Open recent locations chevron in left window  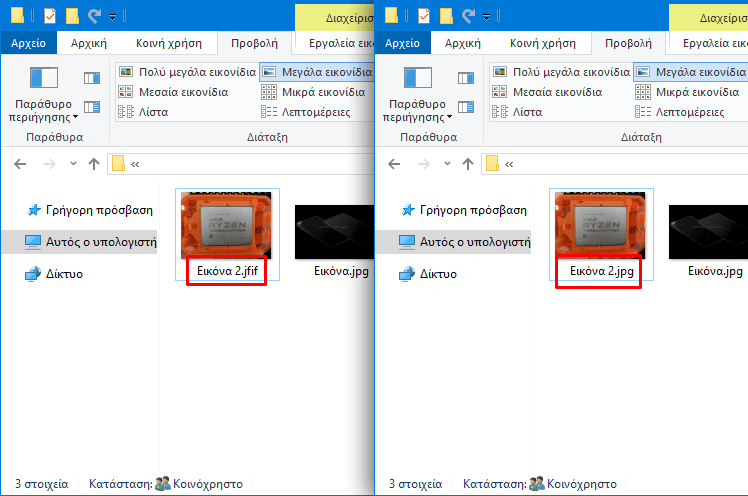coord(73,164)
